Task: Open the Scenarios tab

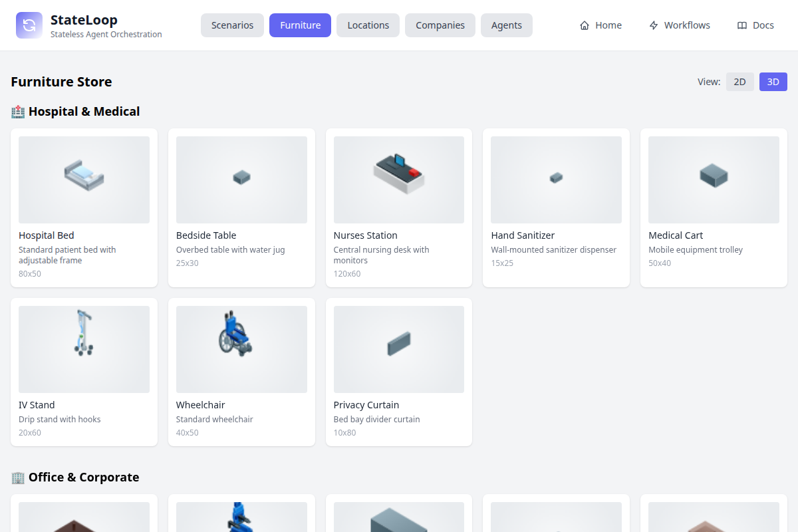Action: pos(232,25)
